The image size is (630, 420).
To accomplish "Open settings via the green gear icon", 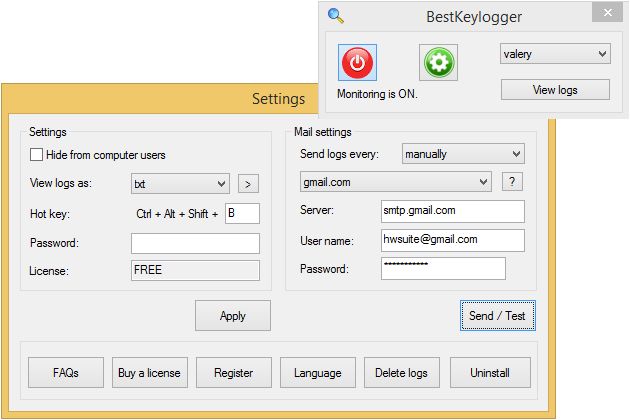I will pos(438,63).
